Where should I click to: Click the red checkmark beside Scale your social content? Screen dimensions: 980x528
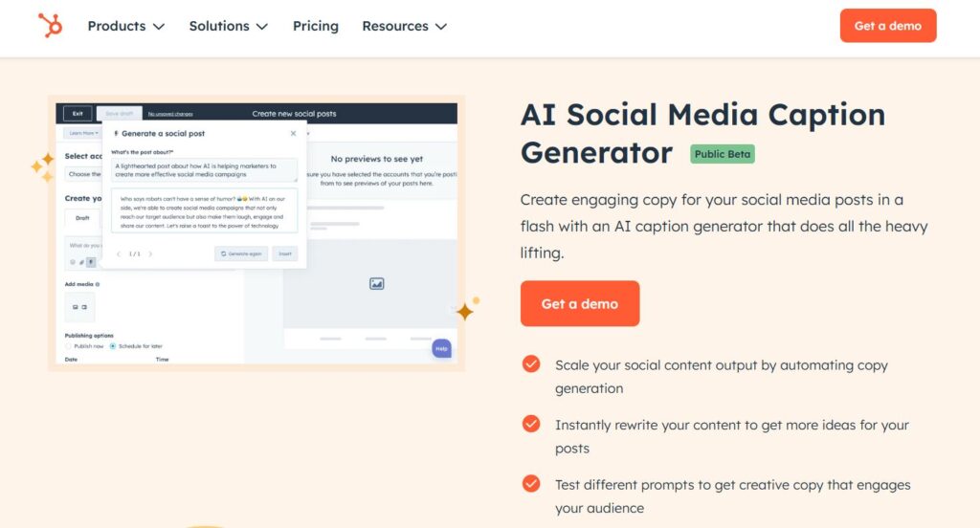[531, 363]
